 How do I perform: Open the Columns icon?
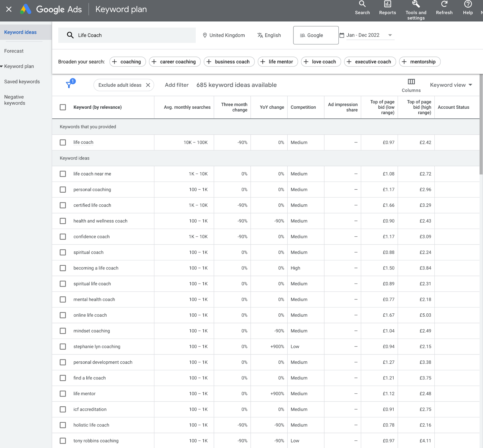coord(411,82)
